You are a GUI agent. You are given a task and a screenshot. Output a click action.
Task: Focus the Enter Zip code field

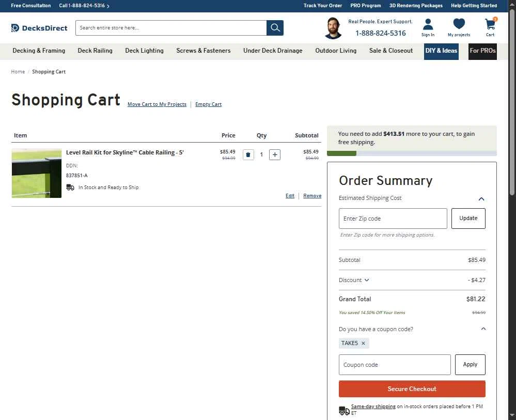click(393, 218)
